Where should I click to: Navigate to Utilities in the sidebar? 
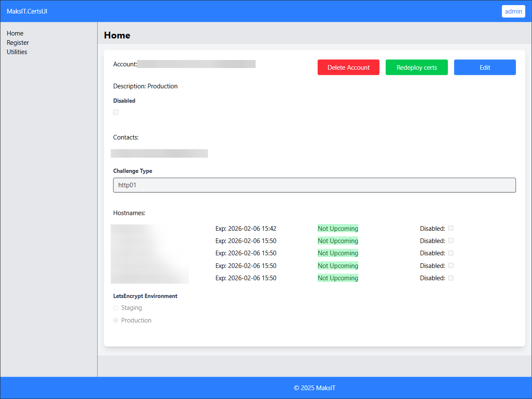(17, 52)
